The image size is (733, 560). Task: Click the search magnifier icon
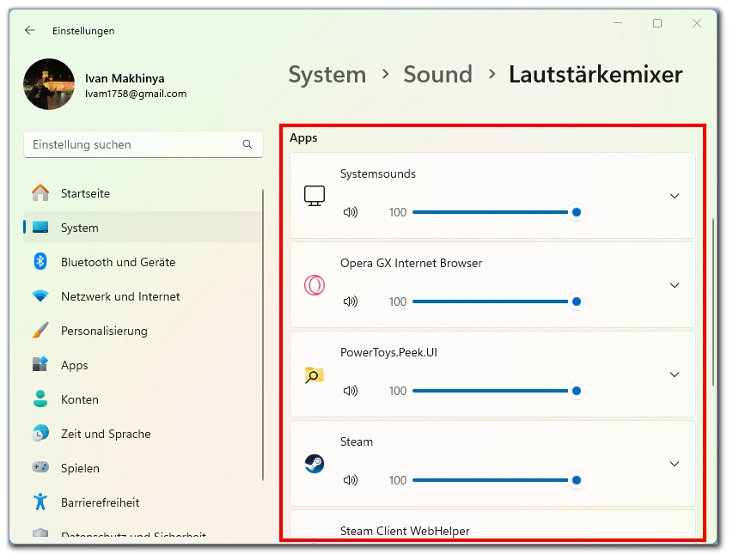pyautogui.click(x=247, y=144)
